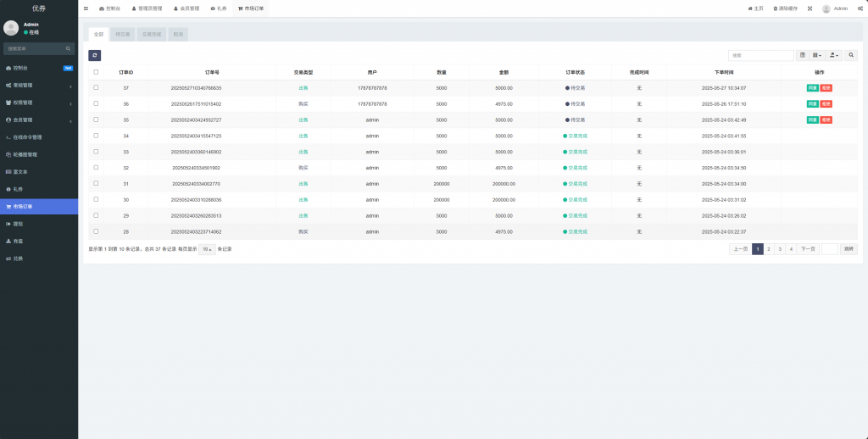This screenshot has width=868, height=439.
Task: Open the columns visibility dropdown
Action: click(x=817, y=55)
